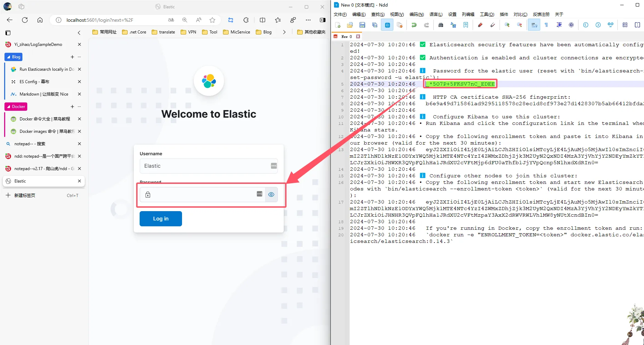
Task: Open the 对比(C) menu in Ndd
Action: (x=520, y=14)
